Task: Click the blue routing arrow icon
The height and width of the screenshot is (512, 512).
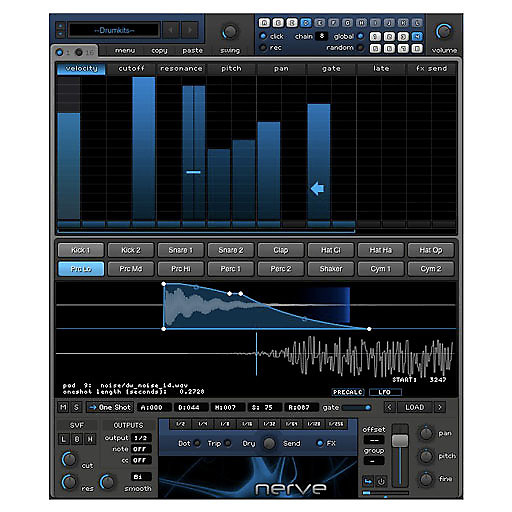Action: click(368, 481)
